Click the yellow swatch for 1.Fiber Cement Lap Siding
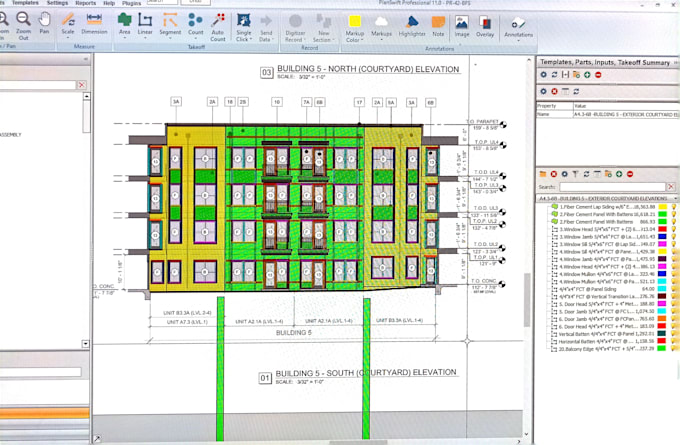The height and width of the screenshot is (445, 680). click(x=662, y=207)
